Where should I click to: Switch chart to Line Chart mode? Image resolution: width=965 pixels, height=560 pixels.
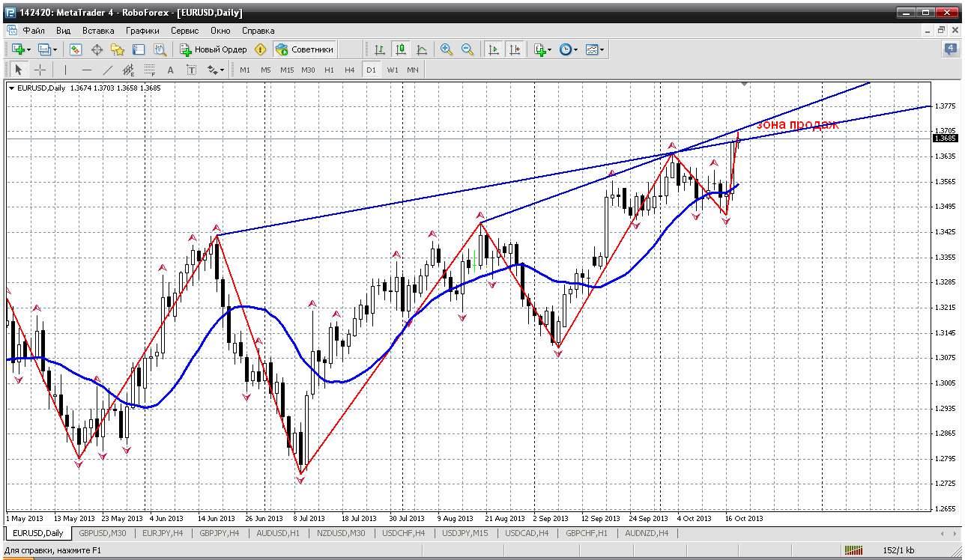pyautogui.click(x=422, y=49)
